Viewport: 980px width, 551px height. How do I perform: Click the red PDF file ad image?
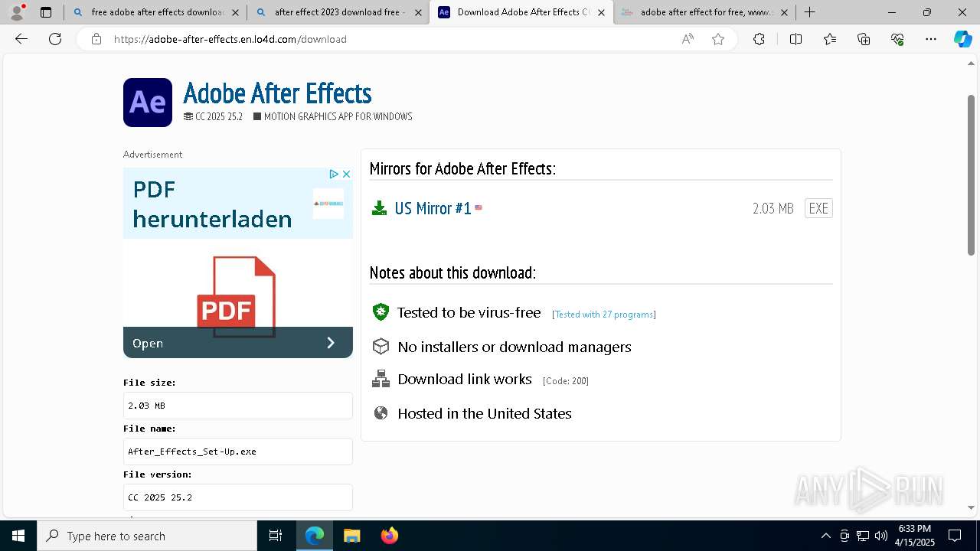(x=236, y=296)
